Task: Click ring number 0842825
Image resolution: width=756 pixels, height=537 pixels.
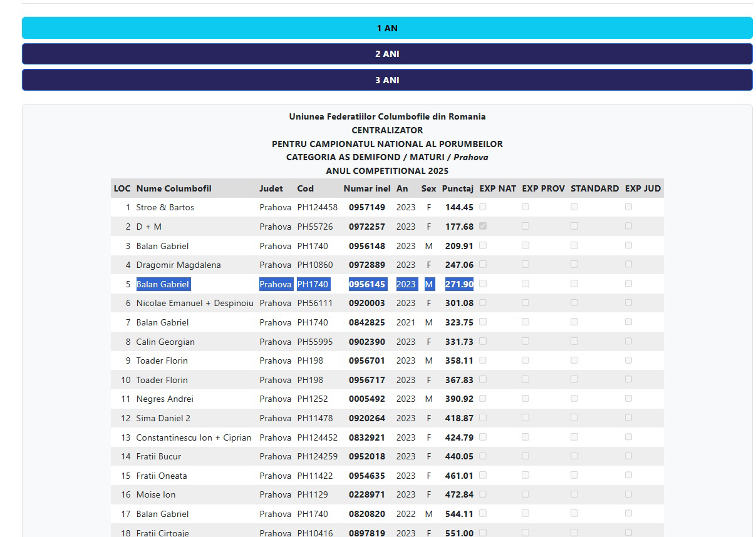Action: (x=367, y=322)
